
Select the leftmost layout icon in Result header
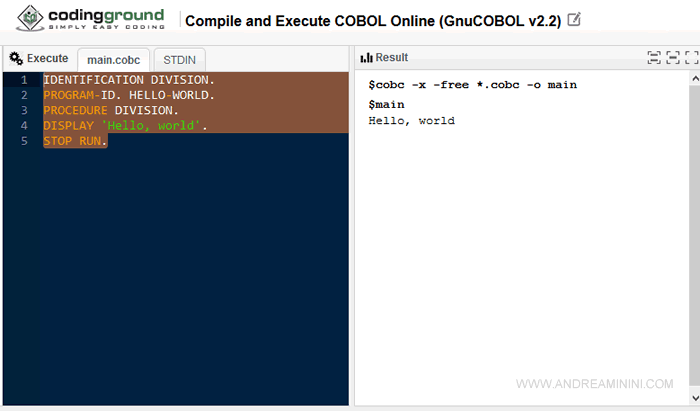[654, 58]
